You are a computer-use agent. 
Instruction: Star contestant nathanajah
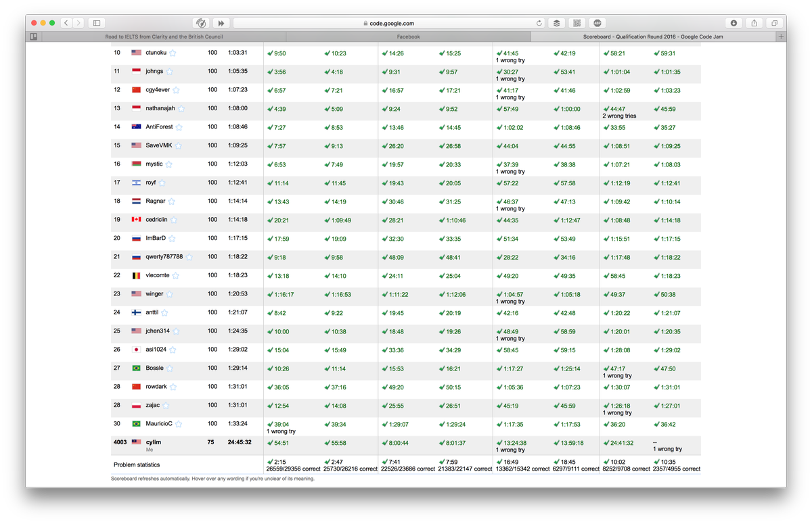[x=181, y=108]
